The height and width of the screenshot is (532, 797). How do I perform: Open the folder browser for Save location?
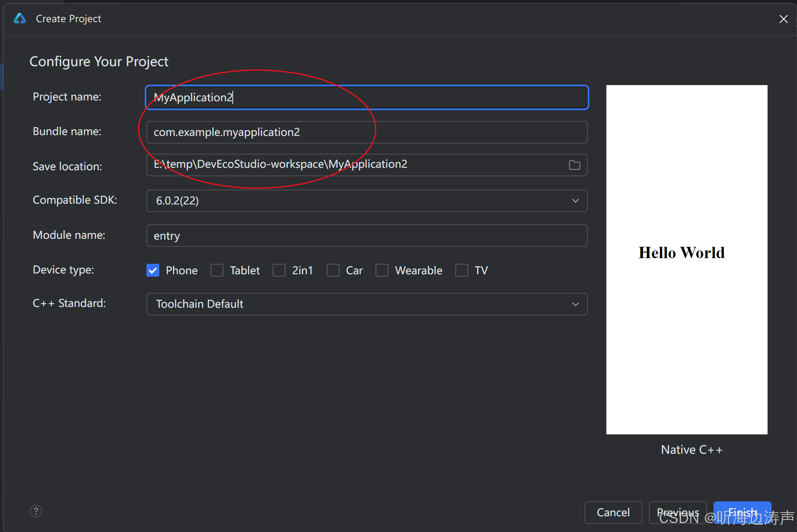[574, 165]
